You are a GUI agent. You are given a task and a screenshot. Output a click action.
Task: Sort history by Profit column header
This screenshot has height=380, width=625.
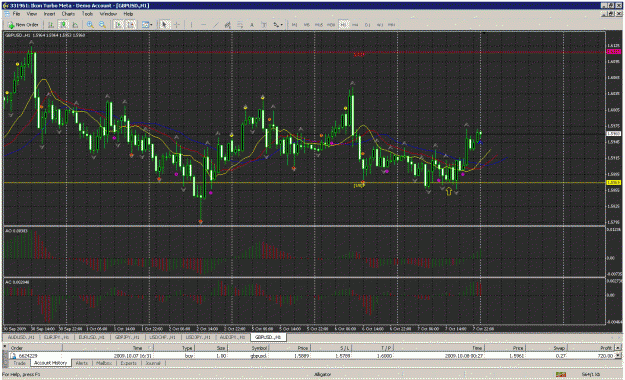point(591,348)
